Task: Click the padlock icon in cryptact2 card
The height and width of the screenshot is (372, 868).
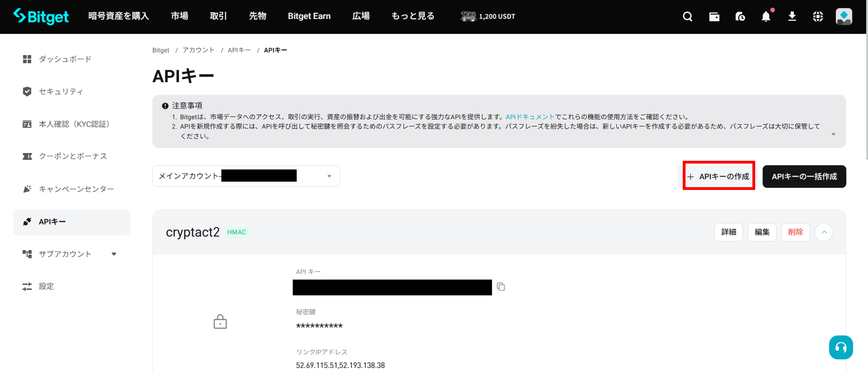Action: (x=220, y=322)
